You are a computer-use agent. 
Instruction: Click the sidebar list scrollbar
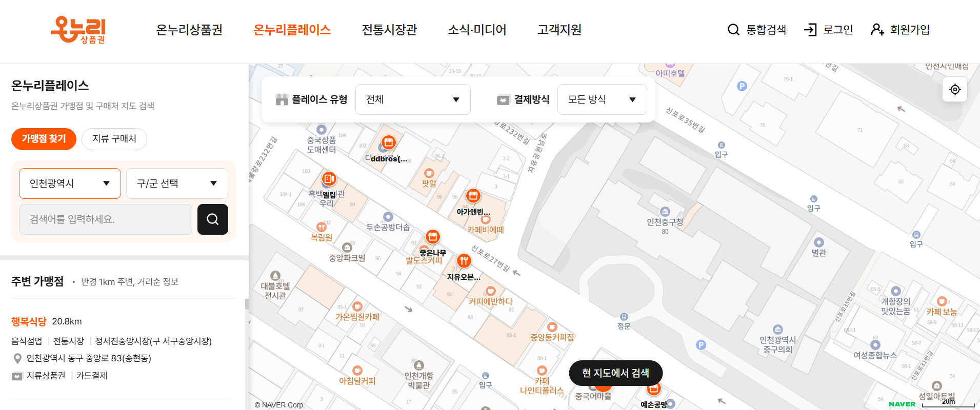pyautogui.click(x=247, y=304)
